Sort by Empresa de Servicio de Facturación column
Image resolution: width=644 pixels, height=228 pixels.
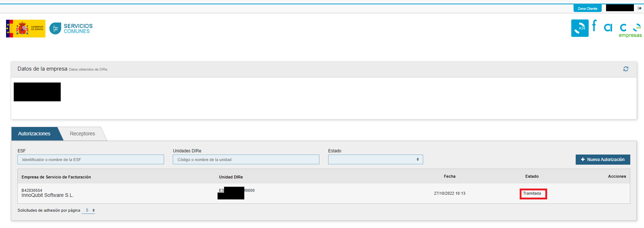click(x=56, y=177)
